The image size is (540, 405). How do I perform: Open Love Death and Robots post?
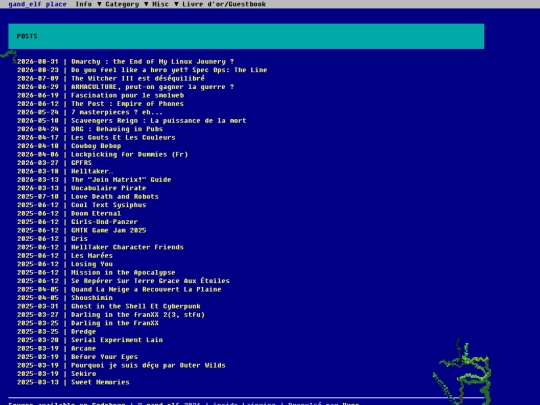pos(115,197)
